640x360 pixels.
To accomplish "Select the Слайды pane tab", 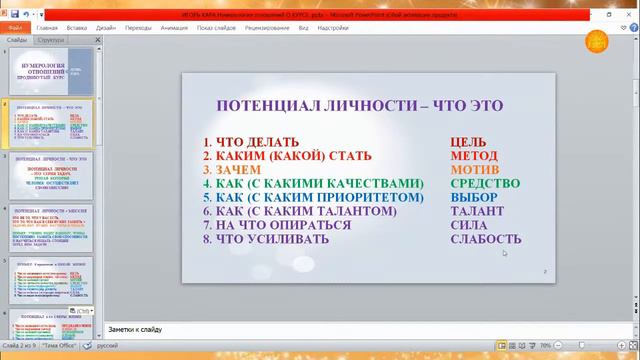I will tap(17, 40).
